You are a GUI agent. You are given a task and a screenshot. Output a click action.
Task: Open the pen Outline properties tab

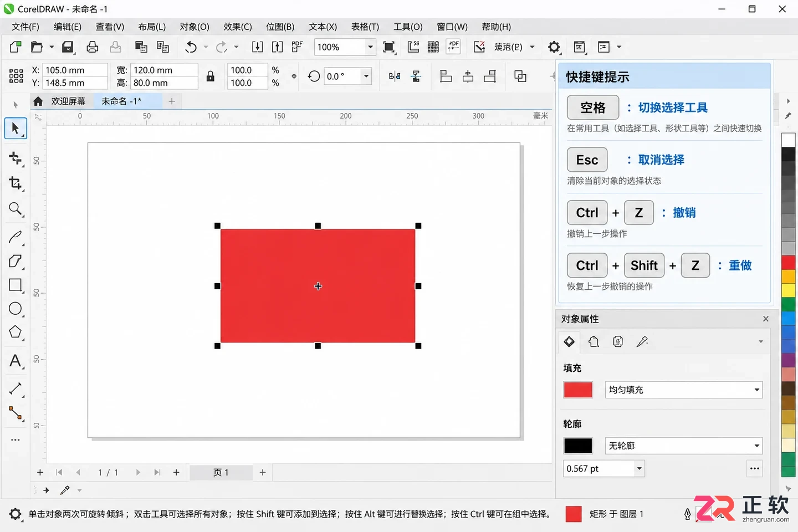(642, 341)
